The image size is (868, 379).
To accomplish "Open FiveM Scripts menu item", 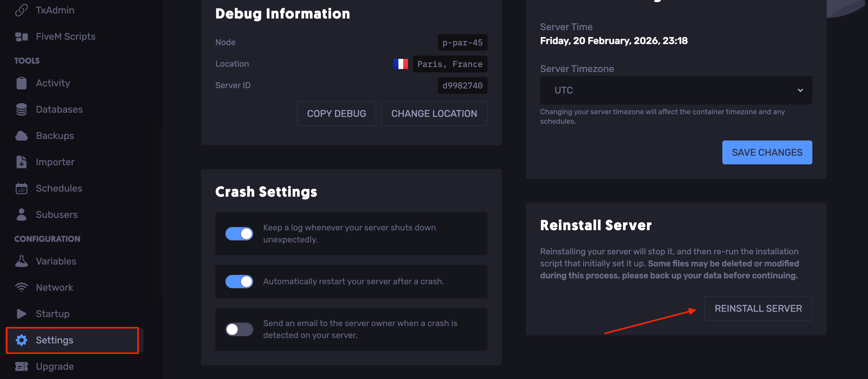I will coord(66,36).
